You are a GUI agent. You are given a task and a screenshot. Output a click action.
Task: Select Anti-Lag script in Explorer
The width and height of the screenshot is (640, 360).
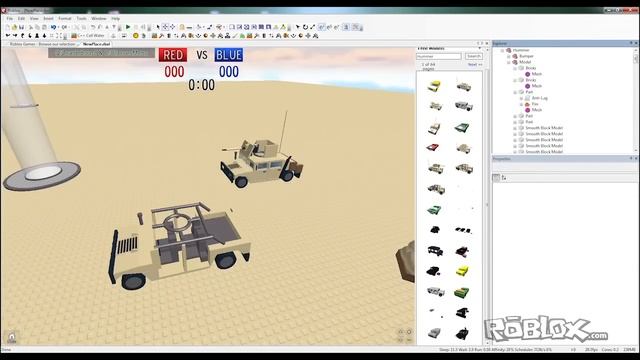pos(540,98)
